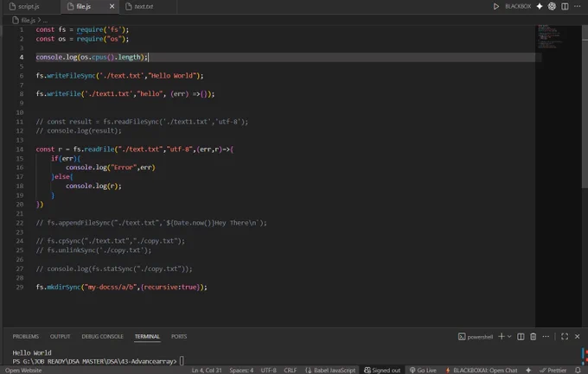Open notifications bell icon
This screenshot has width=588, height=374.
point(578,371)
